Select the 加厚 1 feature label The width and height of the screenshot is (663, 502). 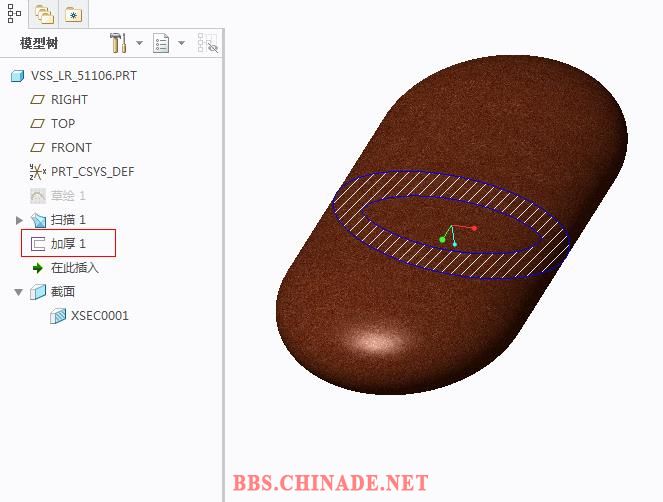68,244
